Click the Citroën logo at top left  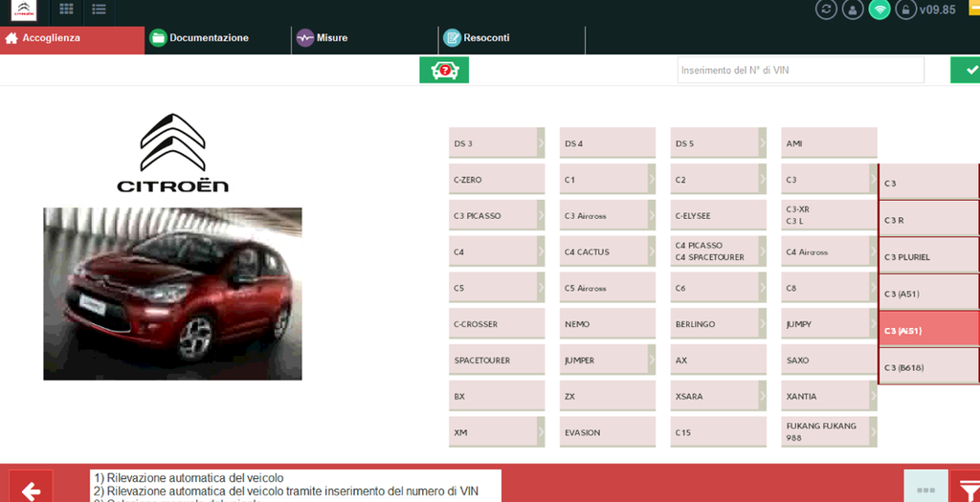(x=24, y=10)
